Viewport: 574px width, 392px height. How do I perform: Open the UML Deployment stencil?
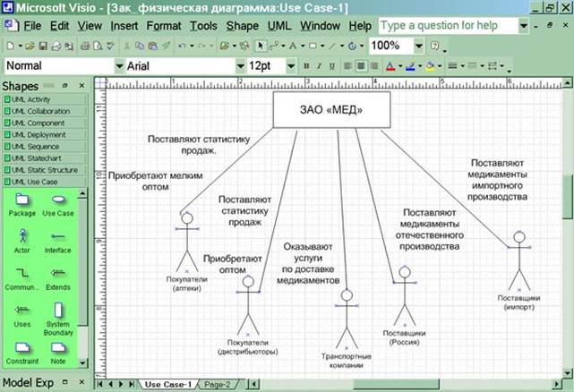pos(46,134)
